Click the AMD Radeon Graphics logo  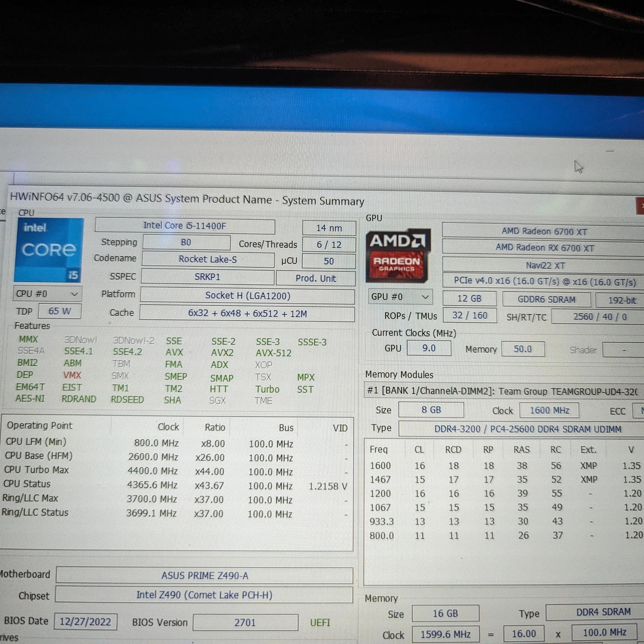pos(398,256)
